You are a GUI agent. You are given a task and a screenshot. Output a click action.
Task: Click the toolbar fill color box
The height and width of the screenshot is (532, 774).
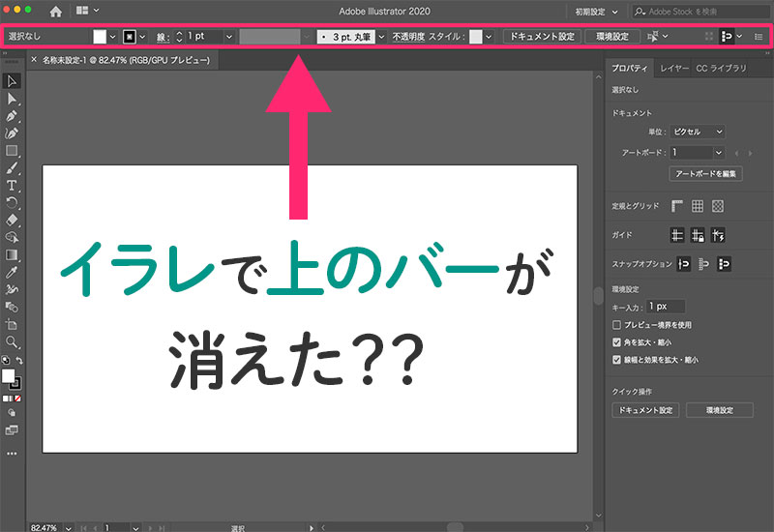click(x=8, y=376)
